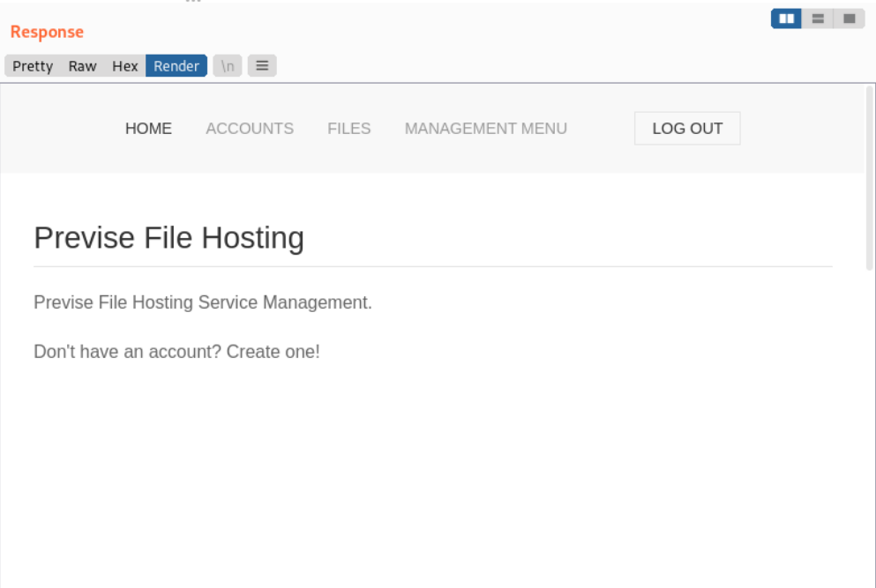Select the Render response tab
The height and width of the screenshot is (588, 876).
[176, 66]
